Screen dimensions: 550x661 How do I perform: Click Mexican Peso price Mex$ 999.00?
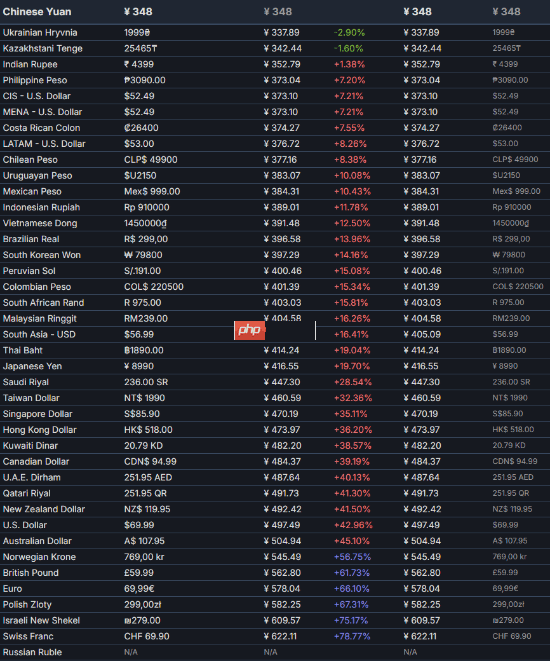click(152, 191)
